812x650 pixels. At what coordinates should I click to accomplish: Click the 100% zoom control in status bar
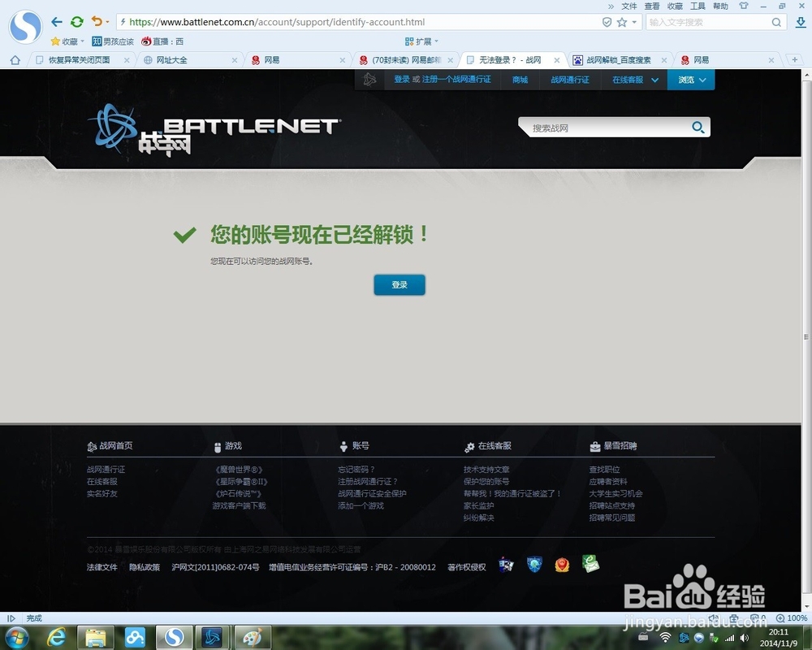coord(792,617)
